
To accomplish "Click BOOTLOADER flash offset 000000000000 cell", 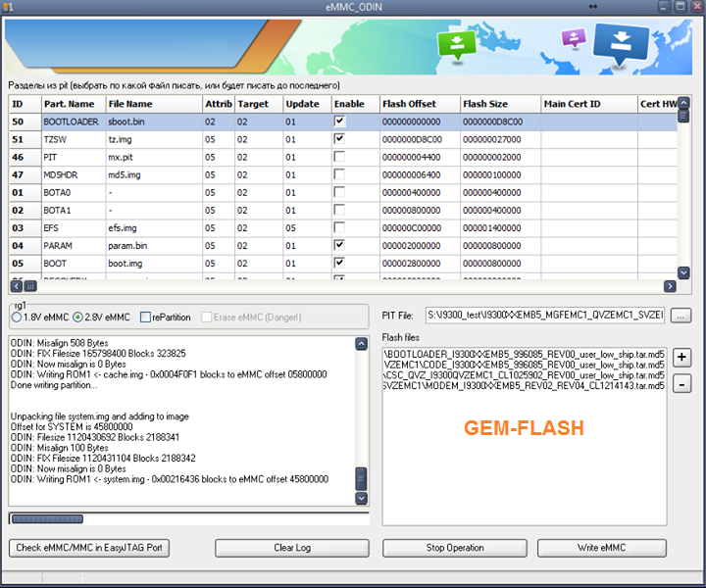I will coord(420,122).
